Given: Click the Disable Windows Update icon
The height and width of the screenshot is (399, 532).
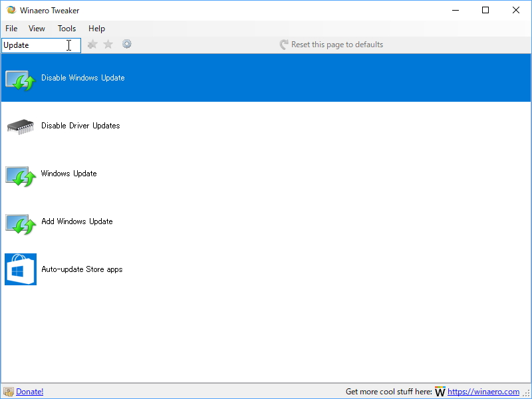Looking at the screenshot, I should (21, 80).
